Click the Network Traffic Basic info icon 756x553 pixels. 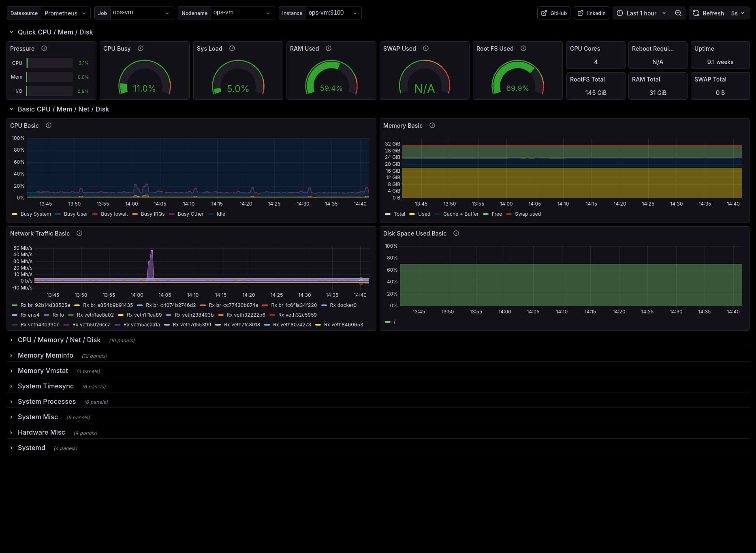click(79, 233)
